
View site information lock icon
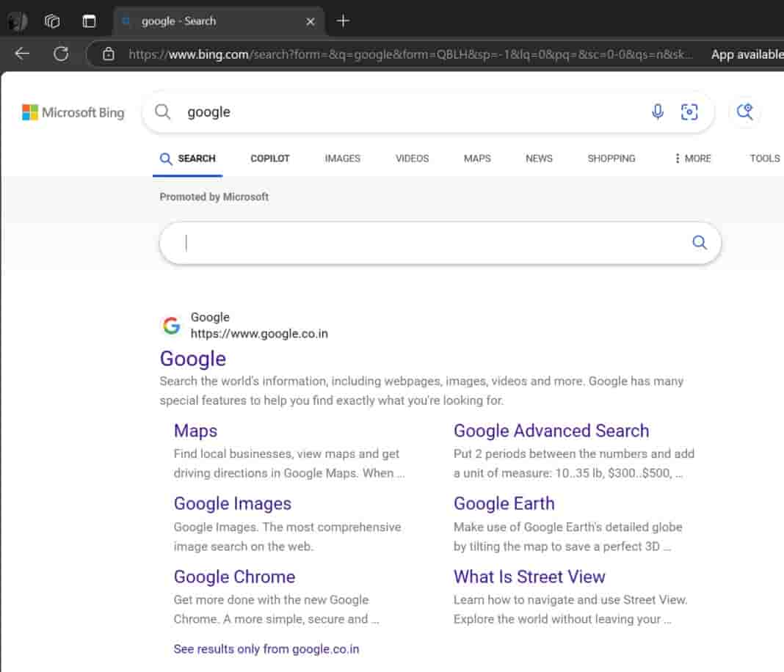click(109, 54)
